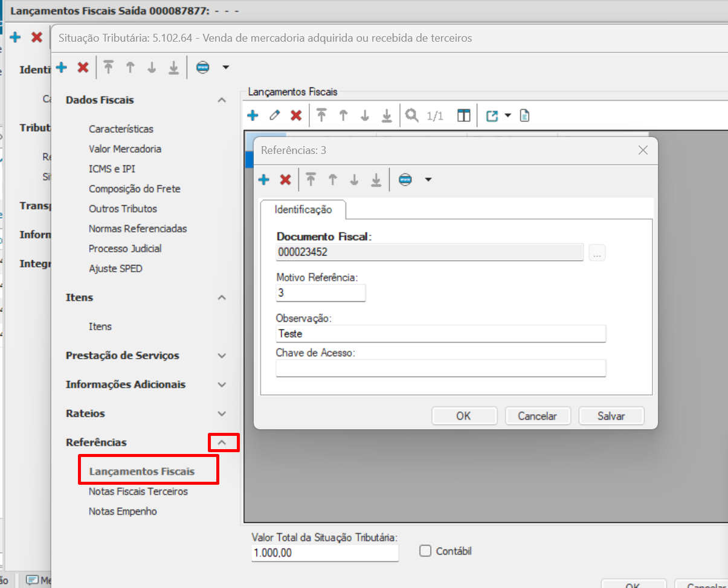Click Cancelar in the Referências dialog
The image size is (728, 588).
(537, 416)
